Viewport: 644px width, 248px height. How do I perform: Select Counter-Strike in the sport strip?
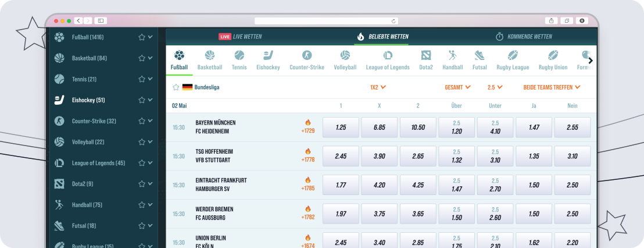[x=307, y=61]
